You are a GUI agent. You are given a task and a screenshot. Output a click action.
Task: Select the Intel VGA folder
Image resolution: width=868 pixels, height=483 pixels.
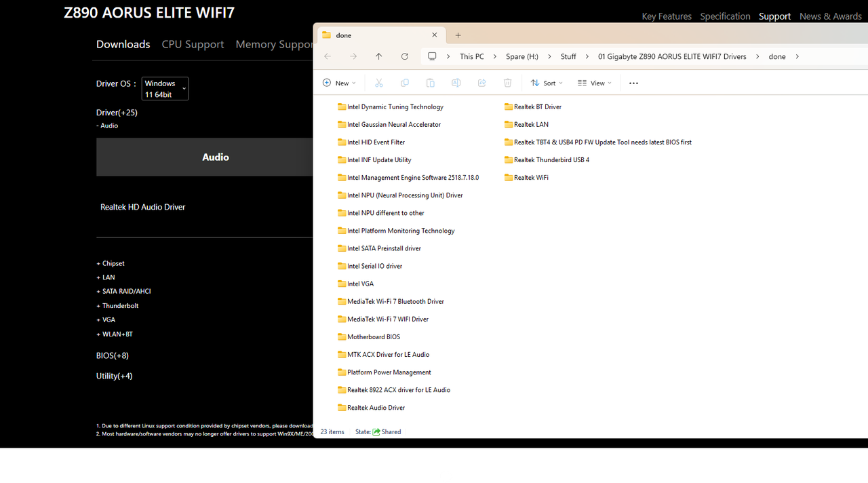pos(355,284)
